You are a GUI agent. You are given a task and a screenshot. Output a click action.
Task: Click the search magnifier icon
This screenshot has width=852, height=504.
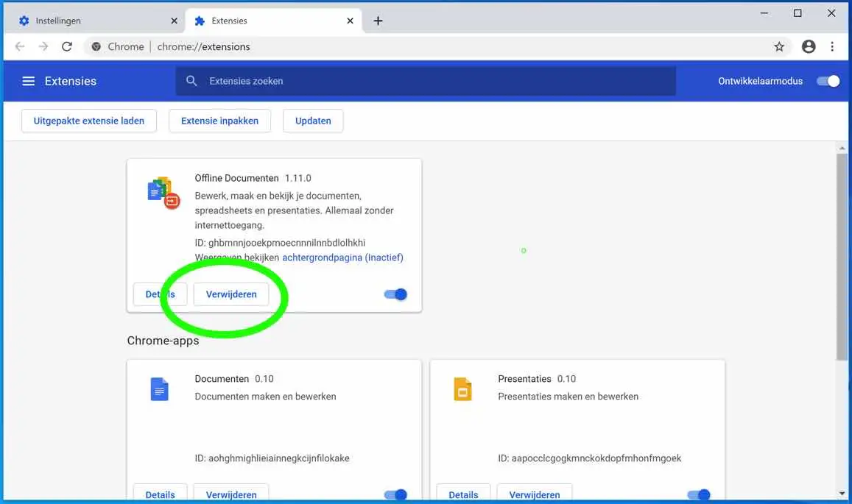point(191,81)
